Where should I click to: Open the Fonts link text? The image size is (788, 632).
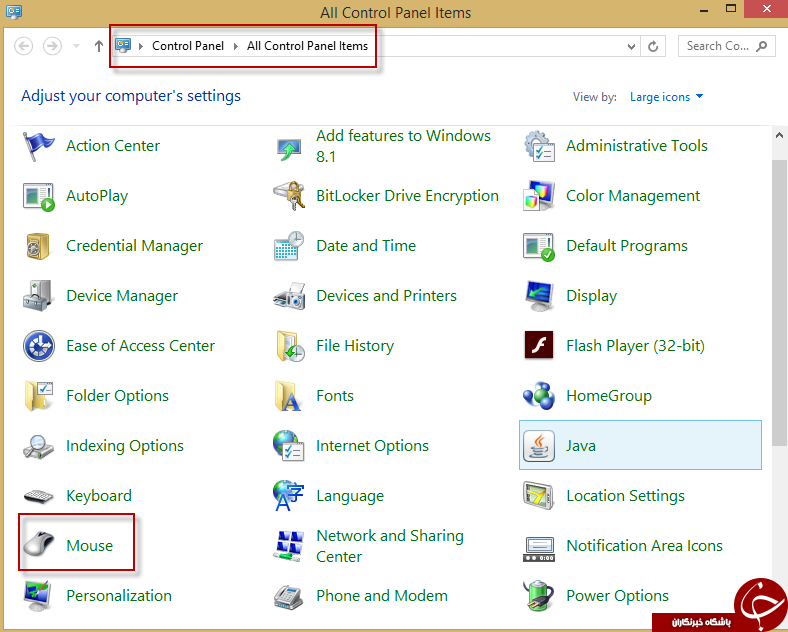click(335, 396)
